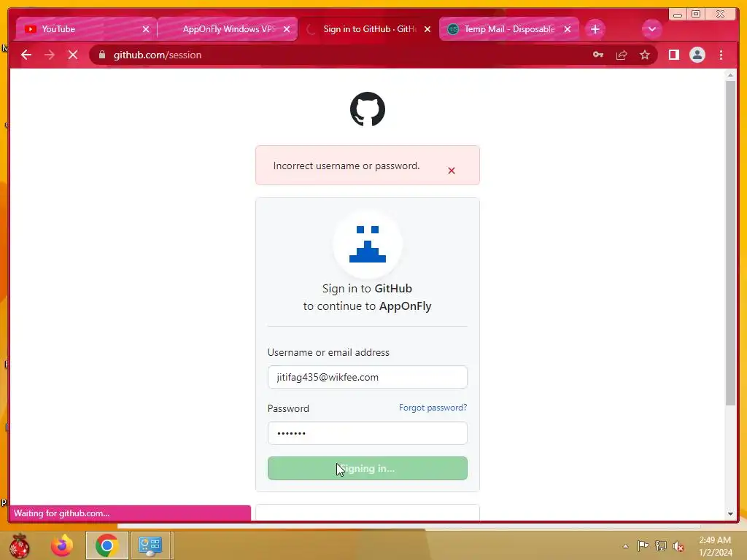This screenshot has height=560, width=747.
Task: Click the Username or email address field
Action: coord(368,377)
